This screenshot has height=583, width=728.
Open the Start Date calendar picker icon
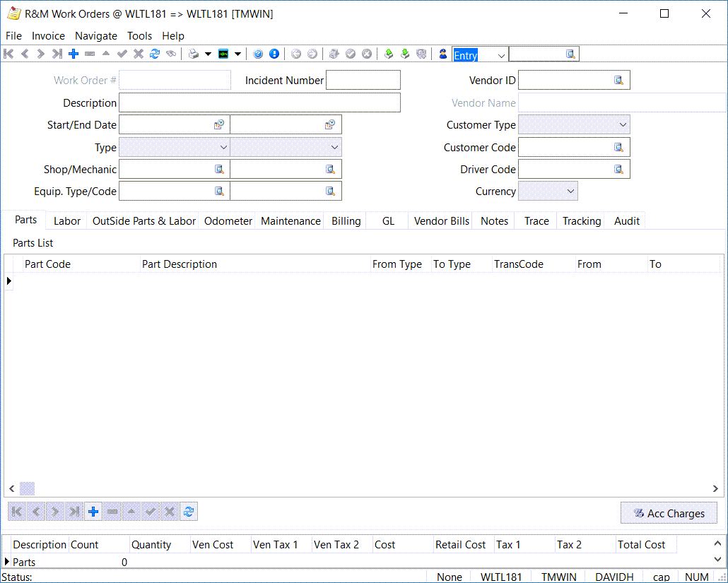point(219,125)
